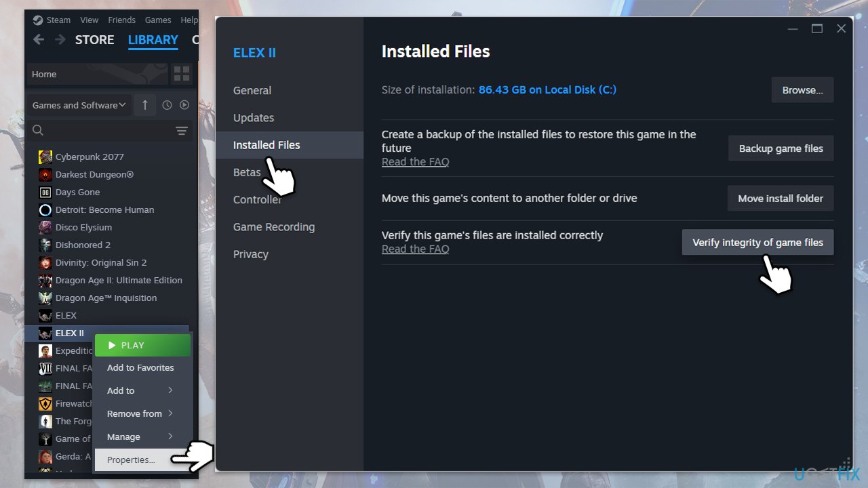Open Read the FAQ link under backup

415,162
